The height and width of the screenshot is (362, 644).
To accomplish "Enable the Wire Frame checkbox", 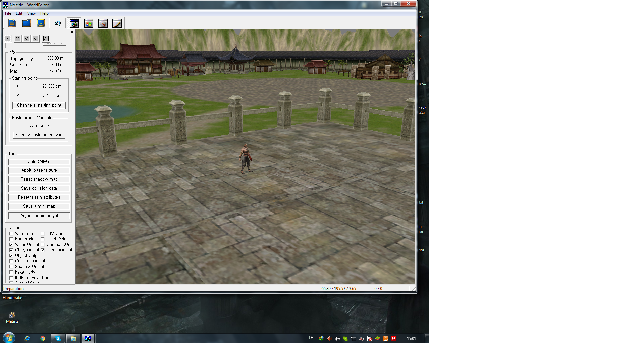I will coord(11,234).
